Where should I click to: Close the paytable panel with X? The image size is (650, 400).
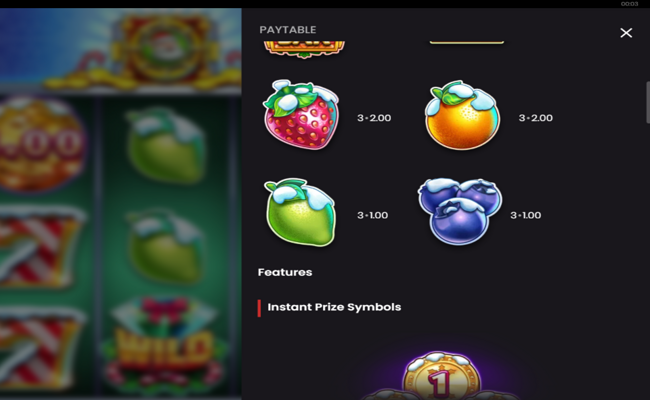click(626, 33)
